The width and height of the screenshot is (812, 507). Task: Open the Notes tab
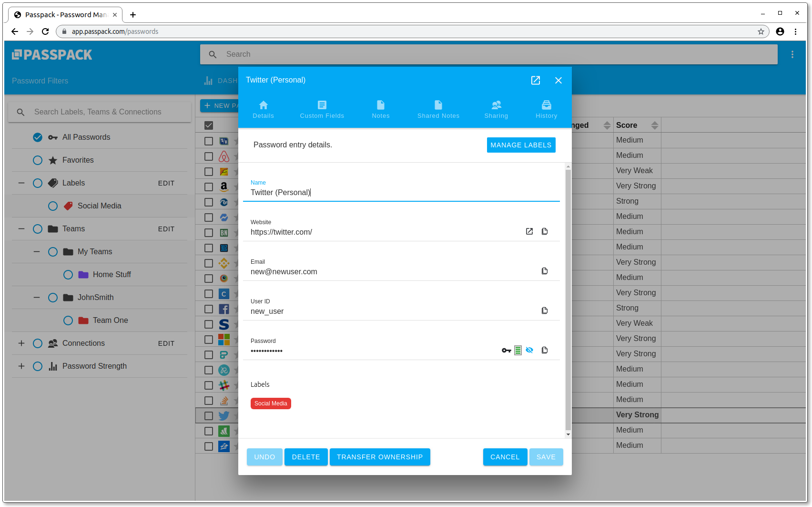click(381, 109)
